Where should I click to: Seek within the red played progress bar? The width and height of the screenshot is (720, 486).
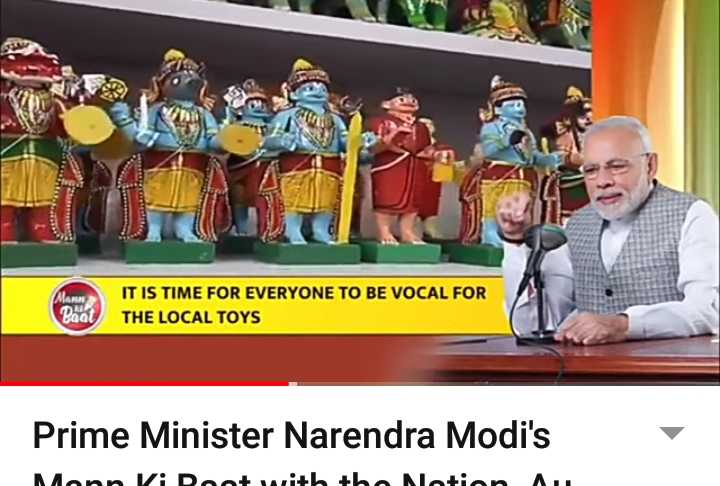pyautogui.click(x=144, y=384)
